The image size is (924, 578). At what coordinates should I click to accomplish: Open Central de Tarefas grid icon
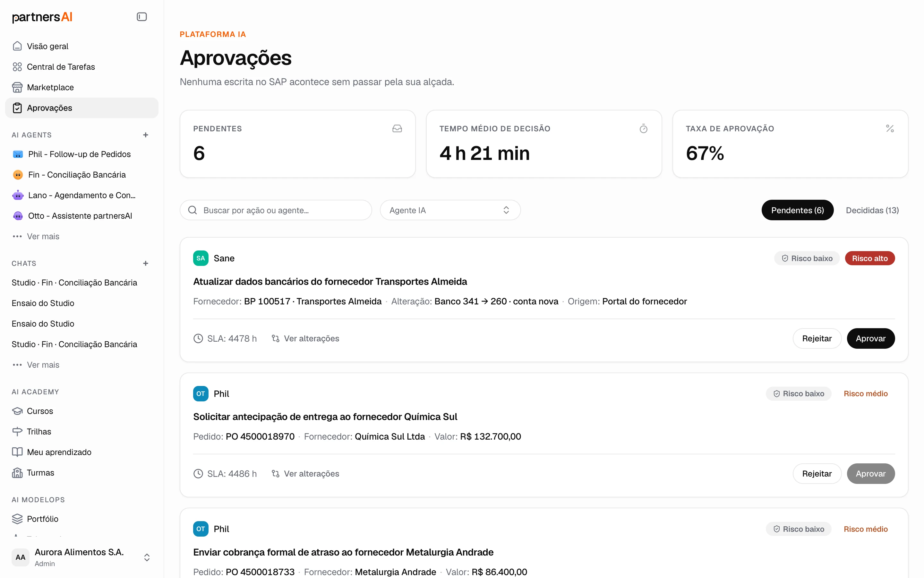(17, 66)
